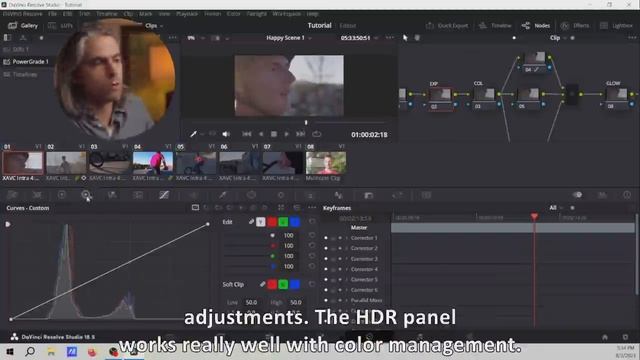Image resolution: width=640 pixels, height=360 pixels.
Task: Expand the Corrector 6 keyframe track
Action: coord(347,290)
